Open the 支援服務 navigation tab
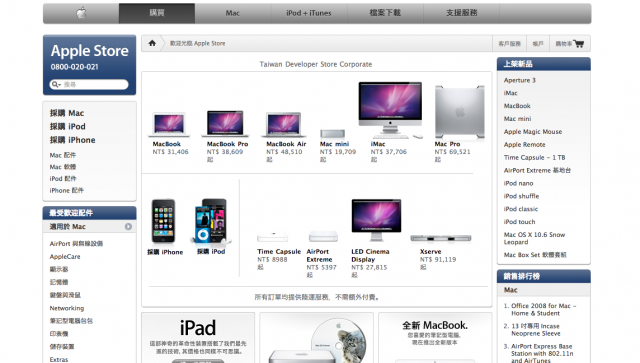 [461, 13]
